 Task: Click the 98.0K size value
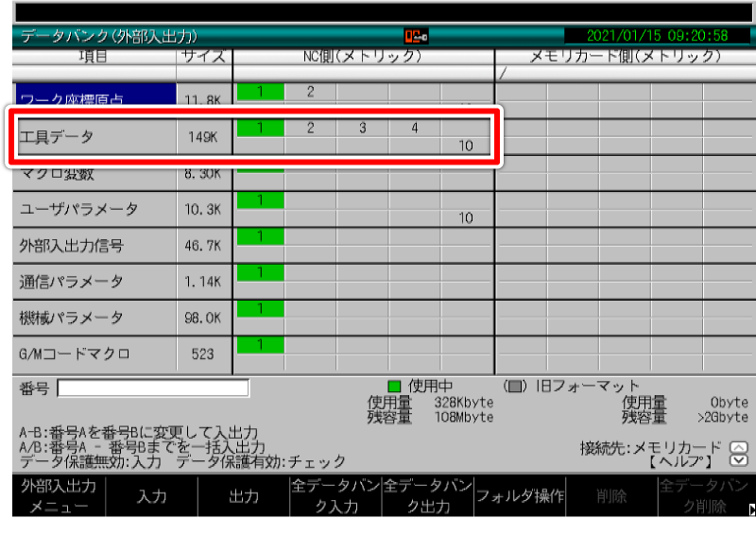pyautogui.click(x=203, y=318)
